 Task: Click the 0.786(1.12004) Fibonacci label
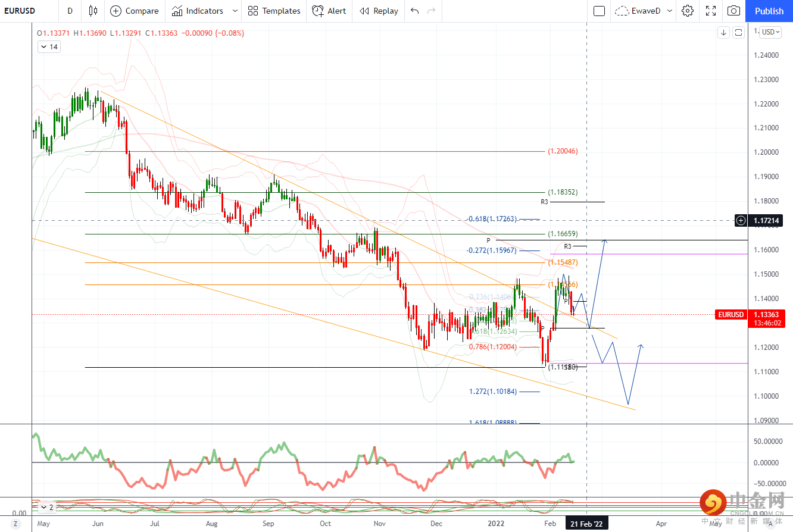click(493, 347)
